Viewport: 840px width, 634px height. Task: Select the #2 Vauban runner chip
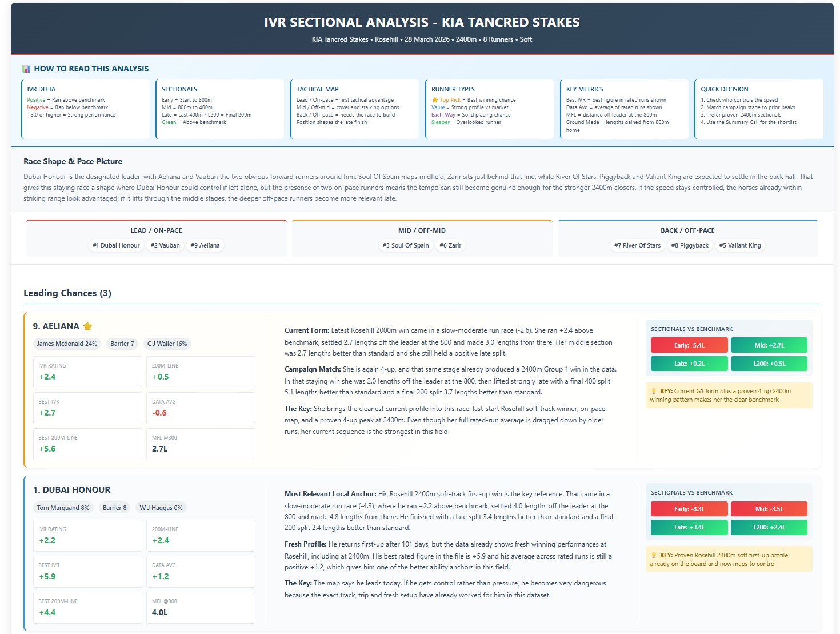[165, 245]
